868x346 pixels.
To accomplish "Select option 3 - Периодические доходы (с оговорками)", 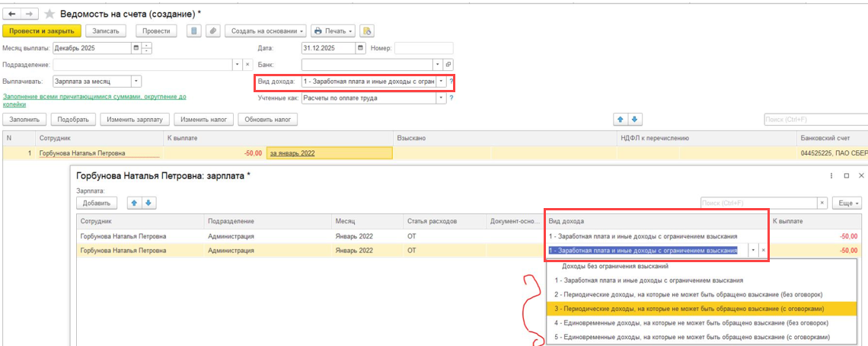I will click(x=689, y=308).
